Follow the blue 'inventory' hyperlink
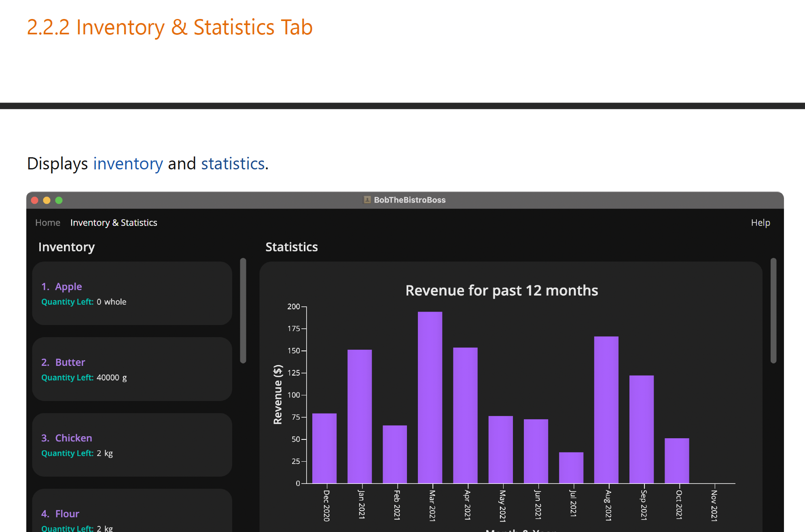805x532 pixels. pos(128,164)
